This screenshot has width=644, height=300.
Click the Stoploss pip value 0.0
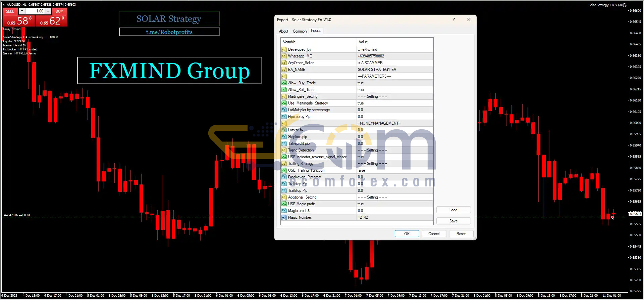pos(395,137)
